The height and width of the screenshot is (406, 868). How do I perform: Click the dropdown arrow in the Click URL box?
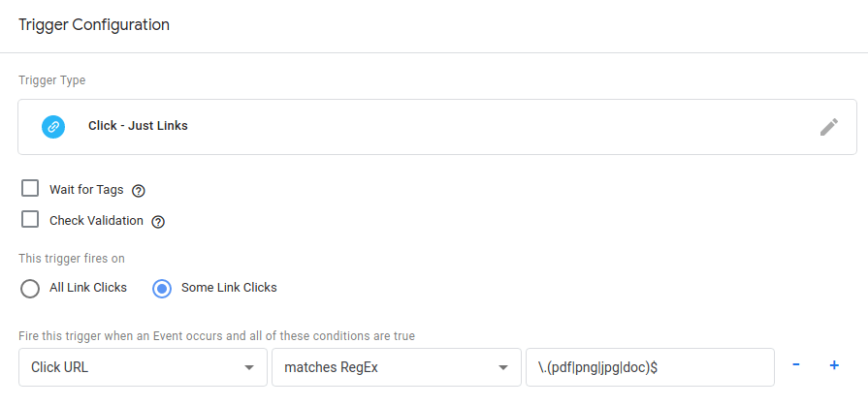[250, 368]
